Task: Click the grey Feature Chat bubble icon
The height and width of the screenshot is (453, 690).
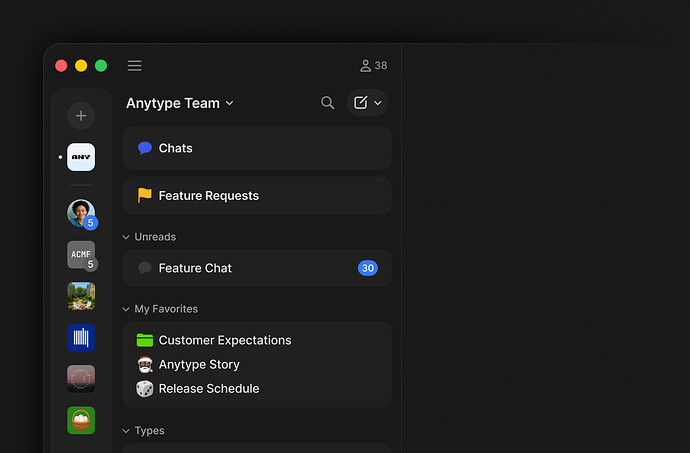Action: 144,268
